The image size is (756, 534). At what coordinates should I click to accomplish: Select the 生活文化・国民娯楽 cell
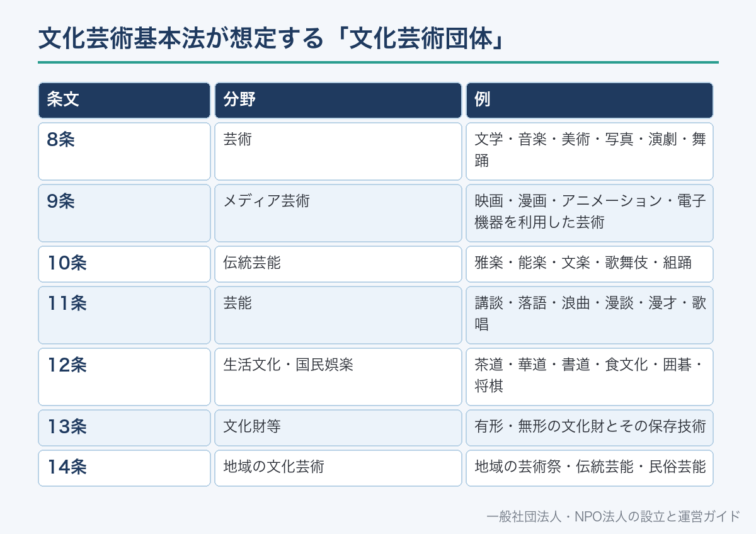(x=338, y=377)
